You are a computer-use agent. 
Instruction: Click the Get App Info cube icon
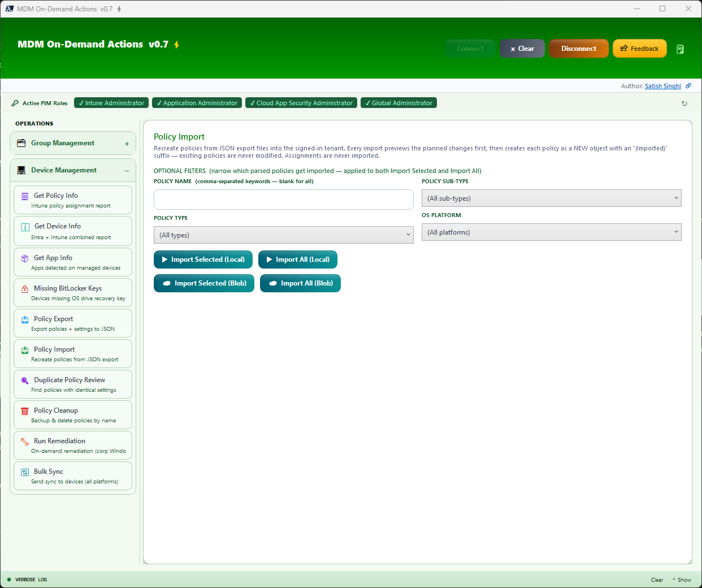pos(25,258)
